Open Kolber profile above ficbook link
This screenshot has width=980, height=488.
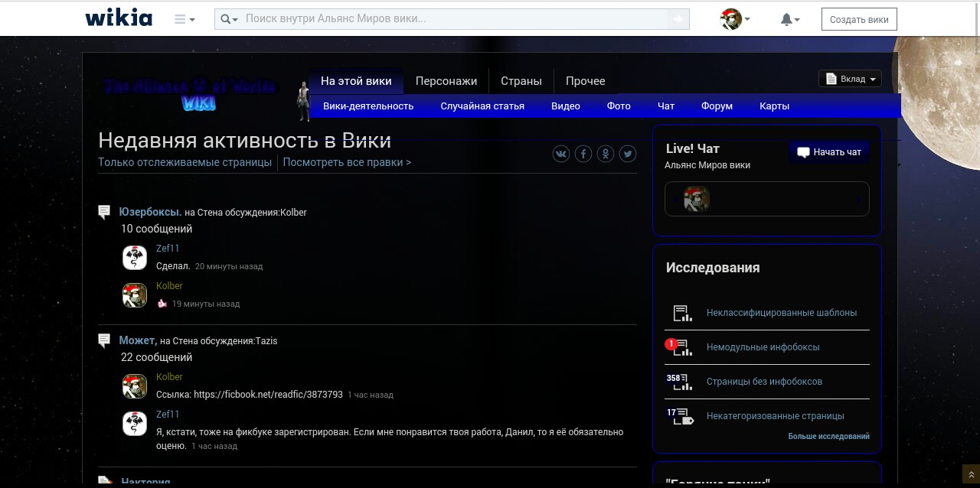pos(169,377)
